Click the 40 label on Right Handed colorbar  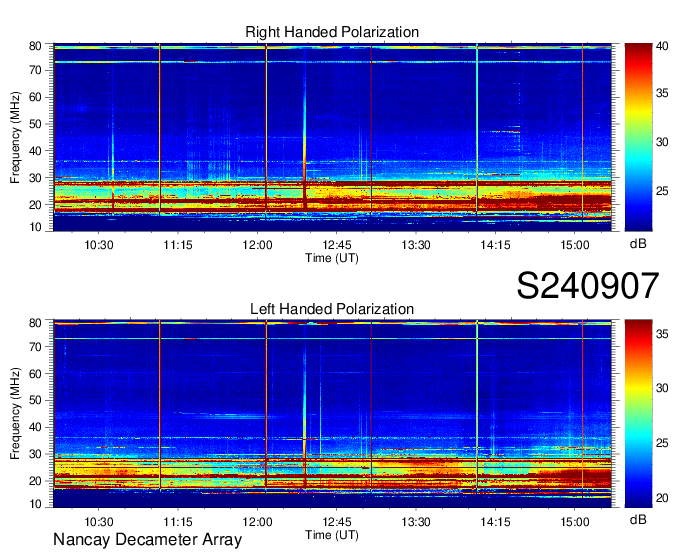click(662, 46)
